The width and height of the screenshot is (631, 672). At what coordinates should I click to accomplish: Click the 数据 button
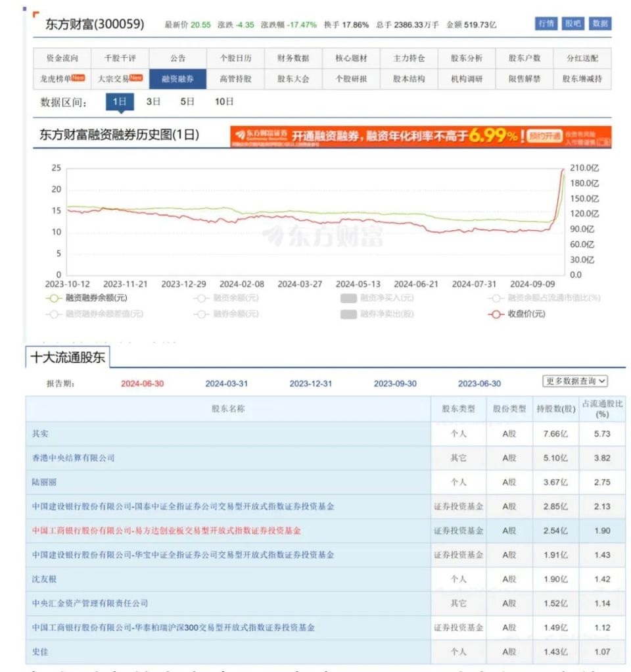point(600,24)
